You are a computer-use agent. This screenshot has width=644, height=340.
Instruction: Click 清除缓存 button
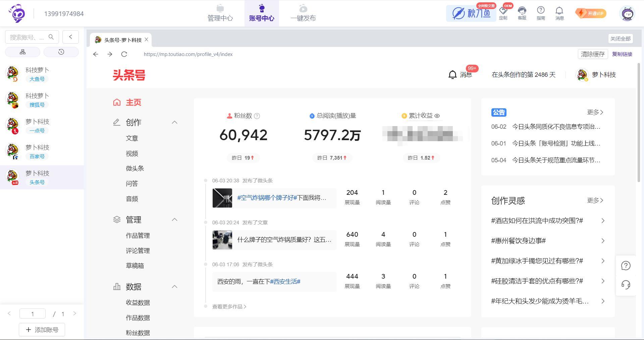pyautogui.click(x=593, y=54)
